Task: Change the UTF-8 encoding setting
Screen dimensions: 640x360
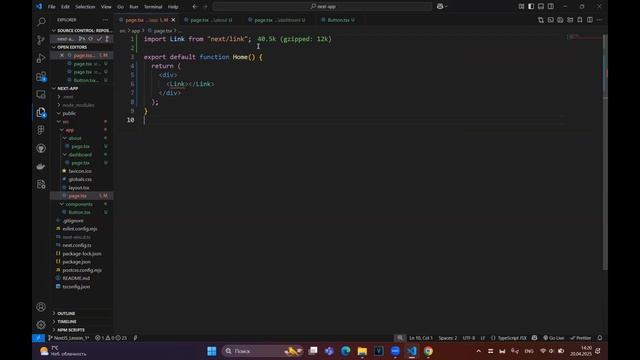Action: [469, 338]
